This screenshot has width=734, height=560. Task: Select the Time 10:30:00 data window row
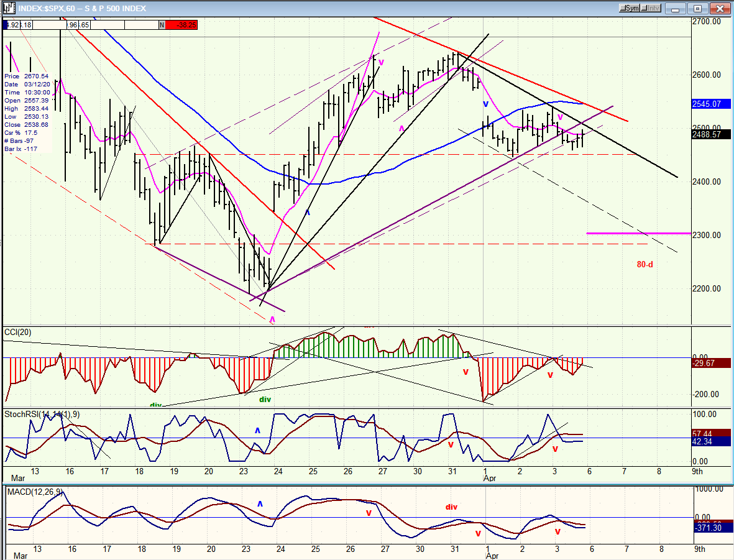[27, 92]
